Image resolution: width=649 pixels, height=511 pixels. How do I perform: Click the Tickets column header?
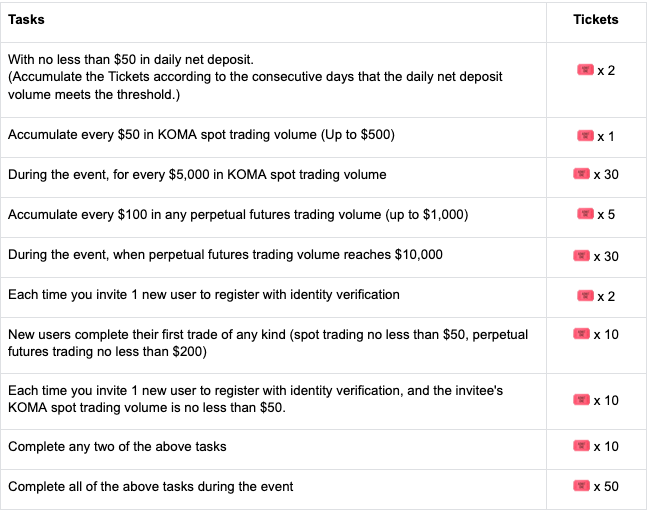[595, 19]
